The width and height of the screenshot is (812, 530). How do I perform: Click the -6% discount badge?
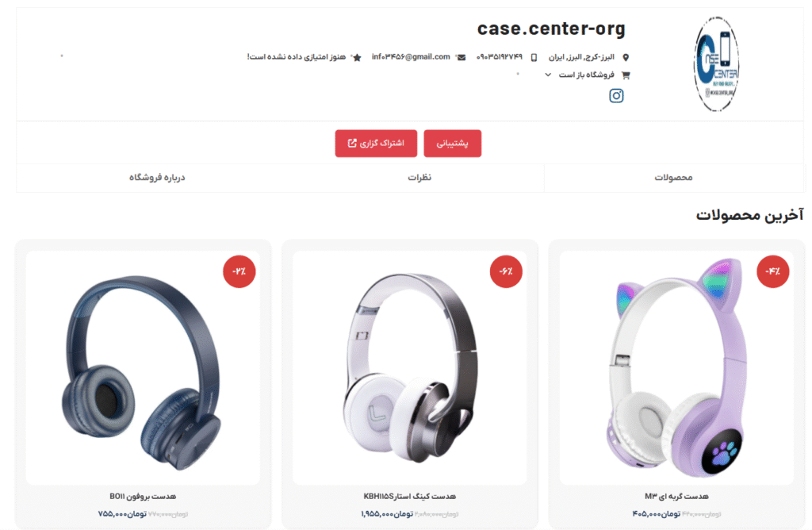(506, 271)
